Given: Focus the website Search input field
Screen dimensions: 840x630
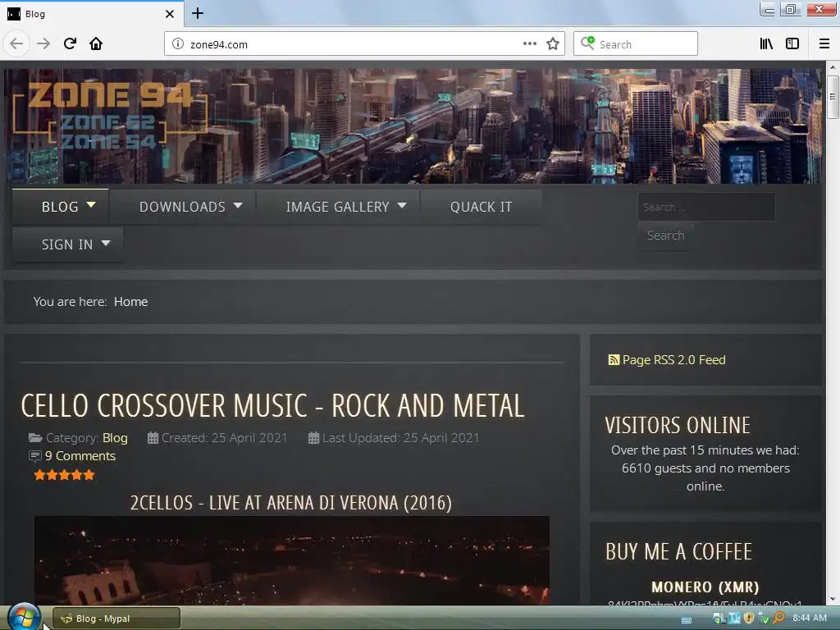Looking at the screenshot, I should coord(706,207).
